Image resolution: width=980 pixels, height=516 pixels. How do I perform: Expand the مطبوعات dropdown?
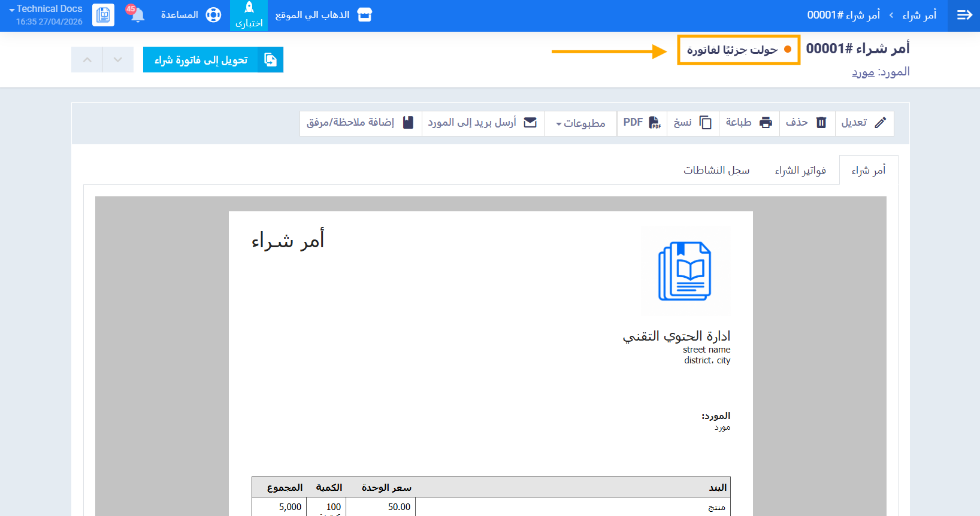580,123
